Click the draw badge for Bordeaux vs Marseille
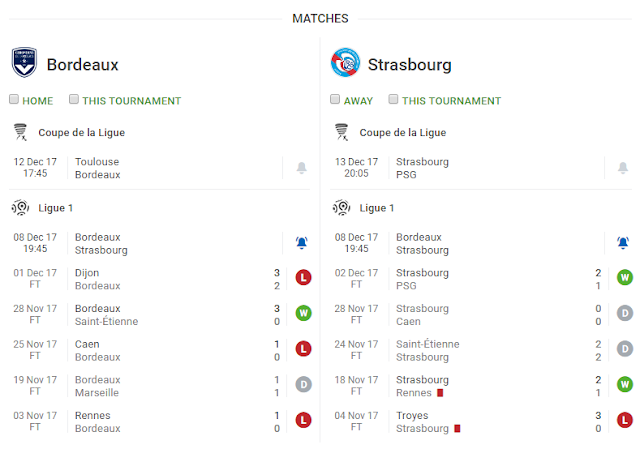Viewport: 640px width, 449px height. click(x=304, y=385)
